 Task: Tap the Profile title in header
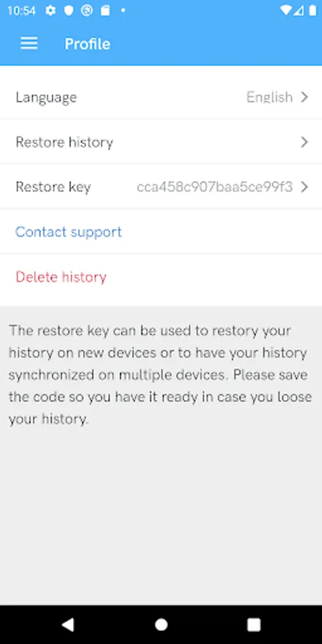point(87,44)
